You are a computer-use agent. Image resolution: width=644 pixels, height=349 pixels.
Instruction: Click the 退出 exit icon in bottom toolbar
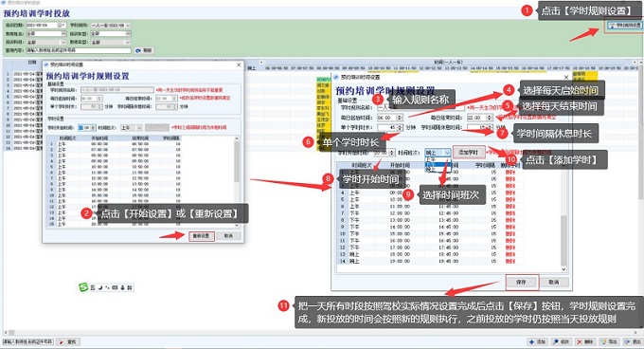coord(633,341)
